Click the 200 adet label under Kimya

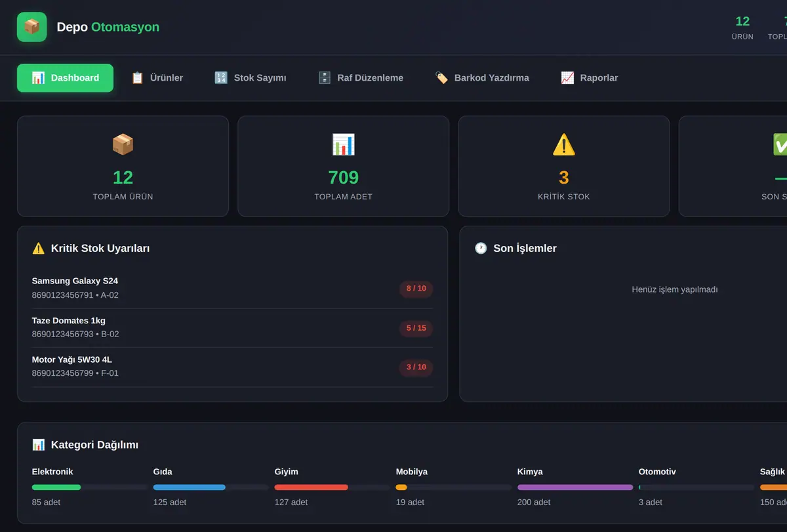pyautogui.click(x=534, y=502)
